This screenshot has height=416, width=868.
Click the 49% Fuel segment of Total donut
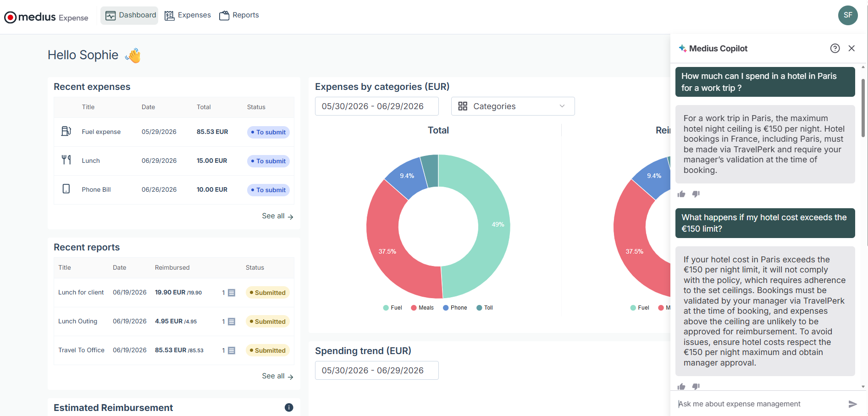pos(493,225)
